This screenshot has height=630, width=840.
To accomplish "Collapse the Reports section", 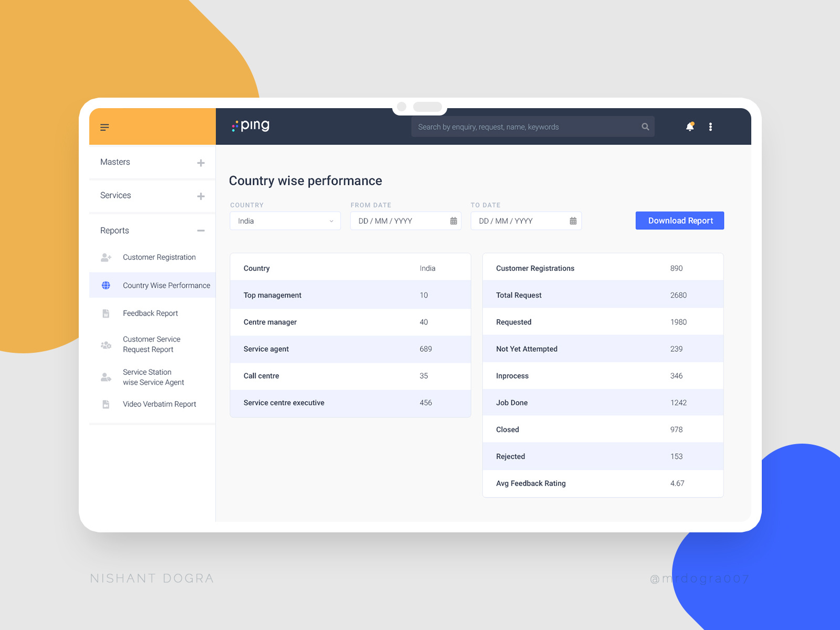I will (201, 230).
